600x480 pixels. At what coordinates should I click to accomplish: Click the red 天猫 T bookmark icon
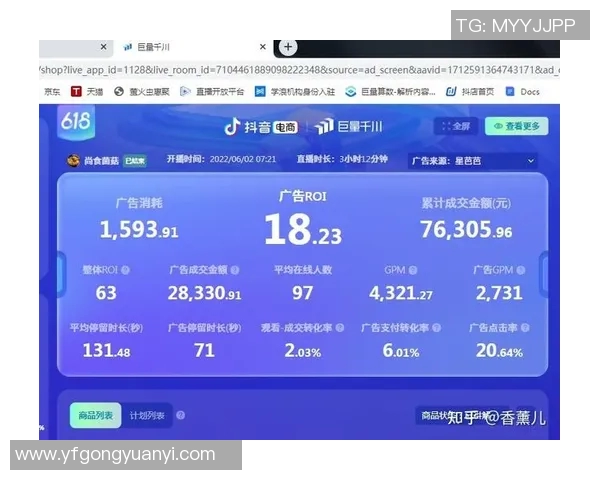tap(76, 91)
